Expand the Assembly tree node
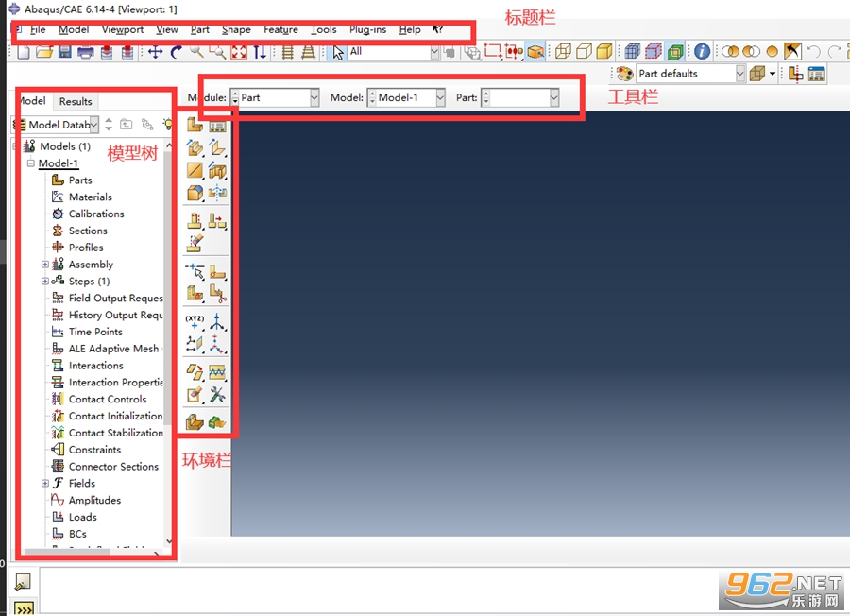 pos(45,265)
